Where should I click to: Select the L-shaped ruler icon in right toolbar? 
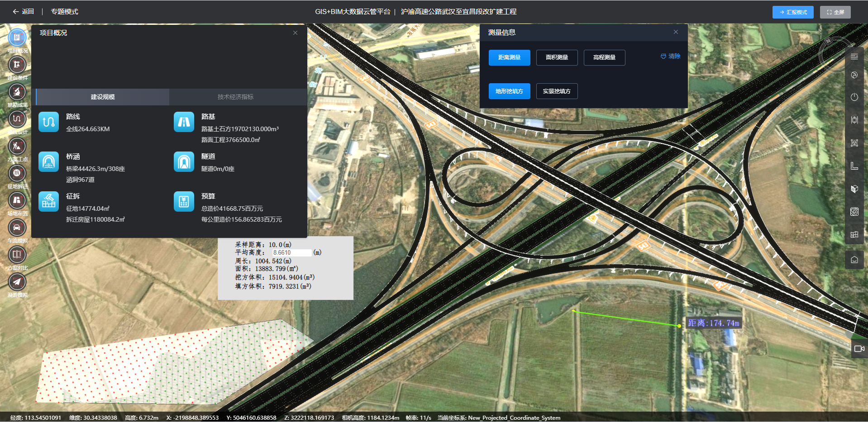coord(854,166)
